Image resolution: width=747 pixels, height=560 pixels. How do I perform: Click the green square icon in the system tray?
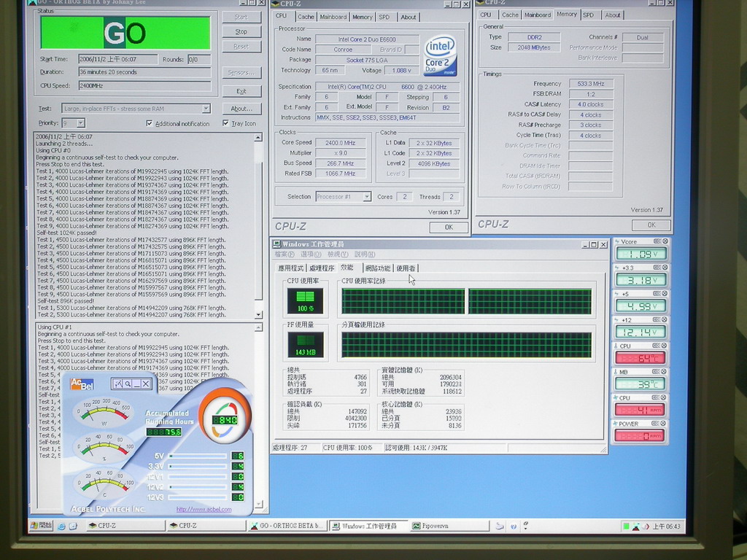coord(626,526)
